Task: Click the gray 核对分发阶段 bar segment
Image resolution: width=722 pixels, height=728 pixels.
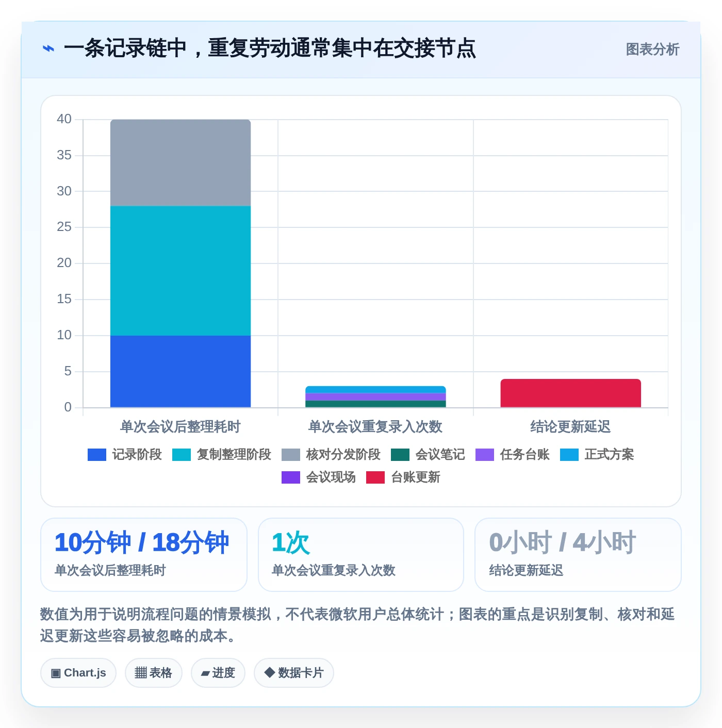Action: (x=180, y=163)
